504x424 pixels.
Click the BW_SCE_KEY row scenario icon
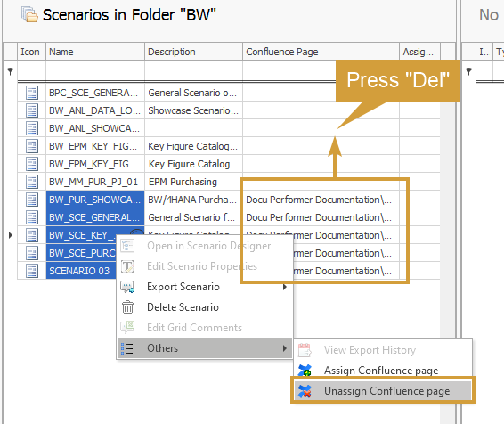32,235
